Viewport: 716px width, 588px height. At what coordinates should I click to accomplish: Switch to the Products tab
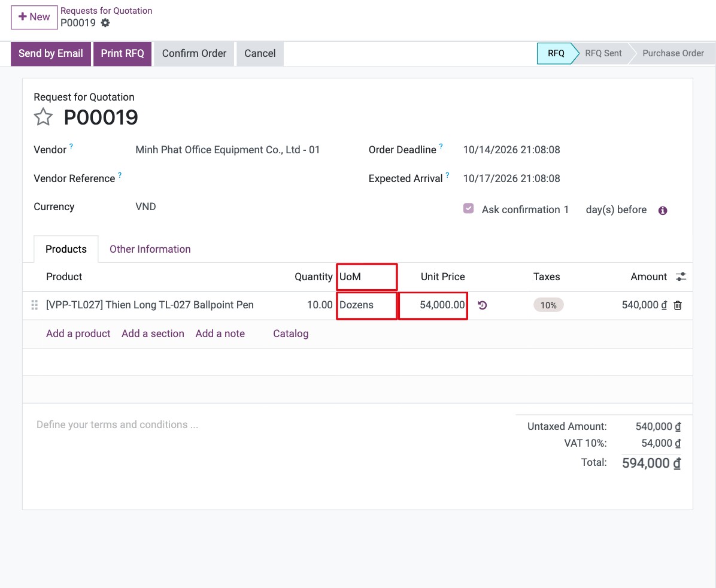(x=66, y=249)
